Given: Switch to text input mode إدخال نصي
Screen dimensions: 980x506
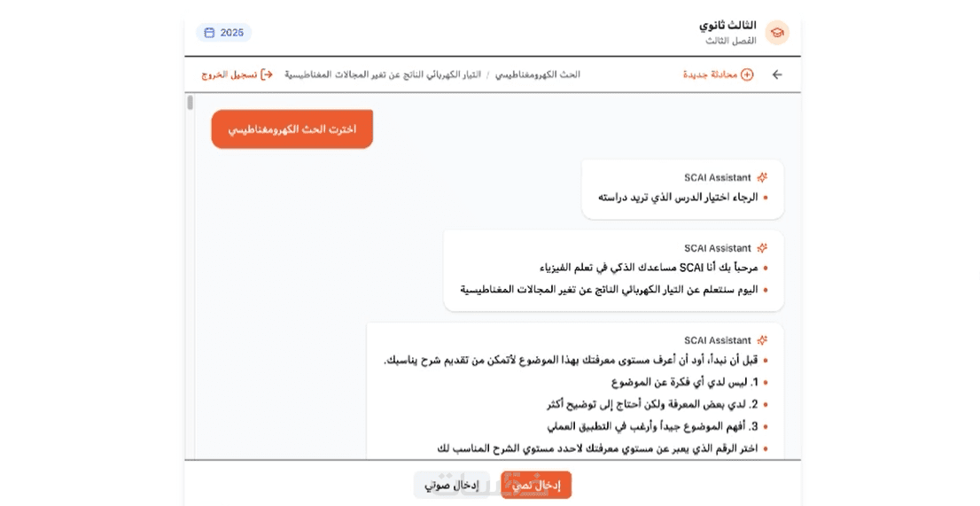Looking at the screenshot, I should pyautogui.click(x=536, y=485).
